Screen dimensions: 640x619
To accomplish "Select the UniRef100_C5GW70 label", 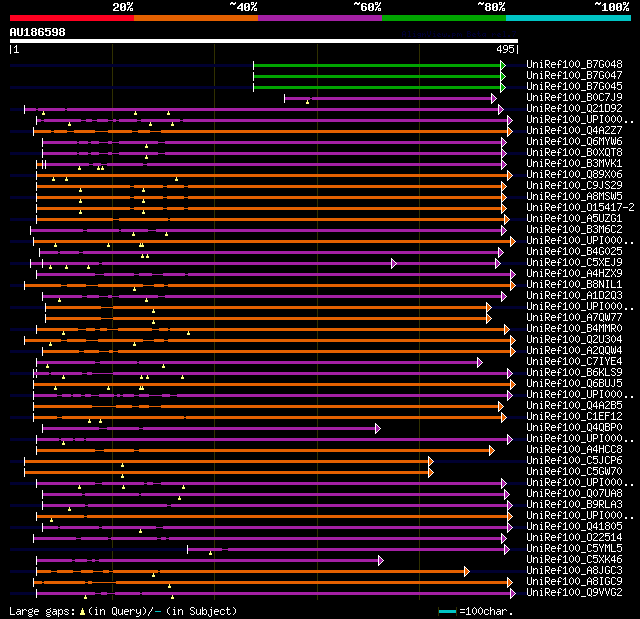I will 574,472.
